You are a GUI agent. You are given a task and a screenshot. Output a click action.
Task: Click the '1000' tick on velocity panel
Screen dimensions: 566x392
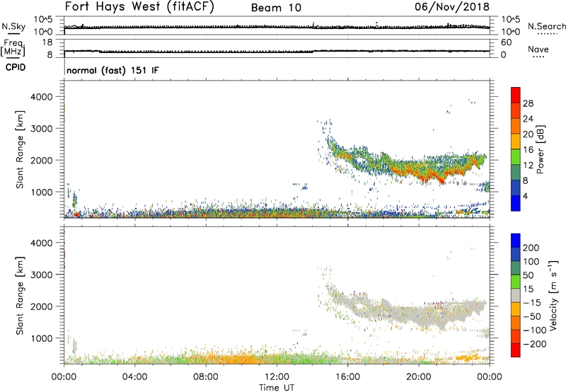42,338
